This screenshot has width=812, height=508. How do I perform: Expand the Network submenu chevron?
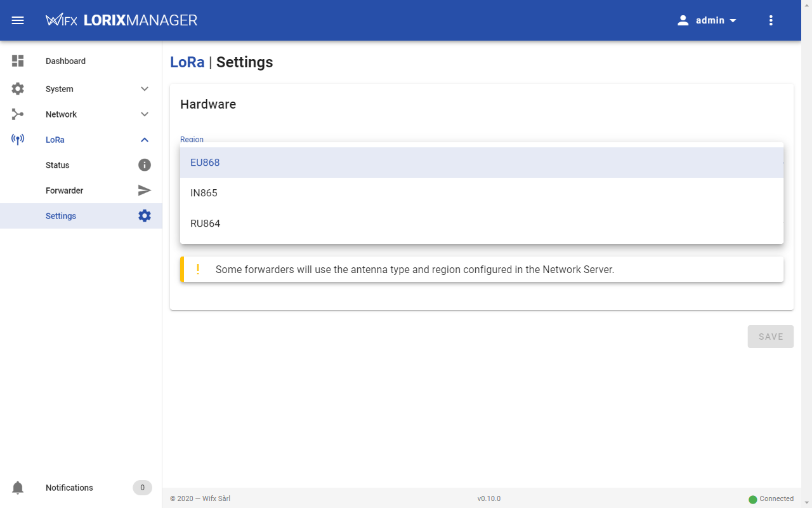coord(145,114)
